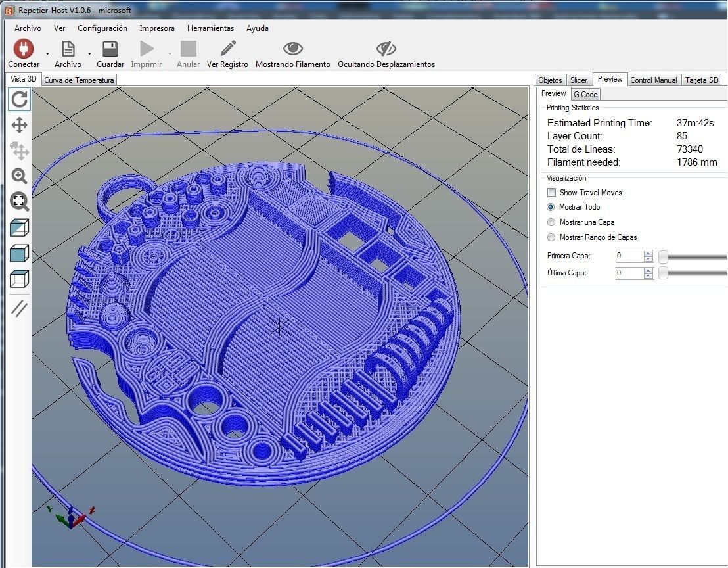The height and width of the screenshot is (568, 728).
Task: Toggle Ocultando Desplazamientos crossed eye icon
Action: point(386,48)
